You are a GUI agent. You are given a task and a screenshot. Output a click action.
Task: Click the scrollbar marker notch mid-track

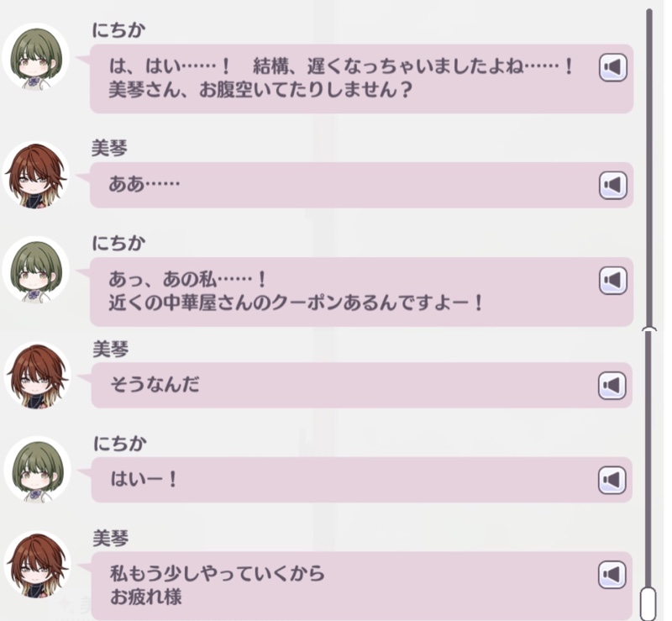(x=649, y=329)
